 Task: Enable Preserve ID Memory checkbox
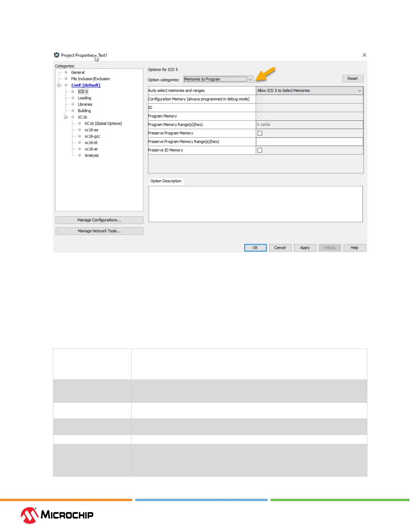(260, 150)
